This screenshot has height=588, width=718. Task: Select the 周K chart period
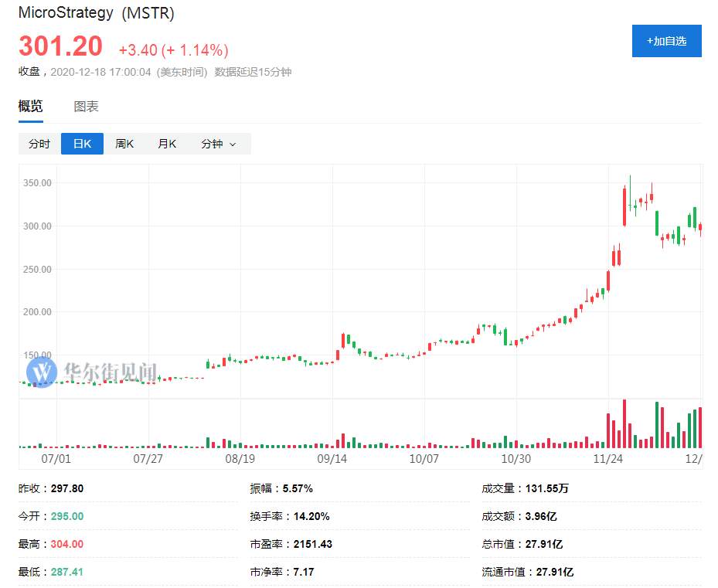point(124,144)
